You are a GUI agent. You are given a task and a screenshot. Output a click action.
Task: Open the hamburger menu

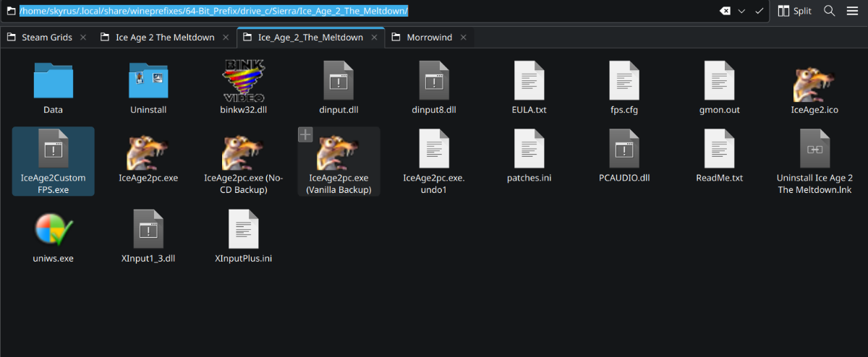[x=852, y=11]
